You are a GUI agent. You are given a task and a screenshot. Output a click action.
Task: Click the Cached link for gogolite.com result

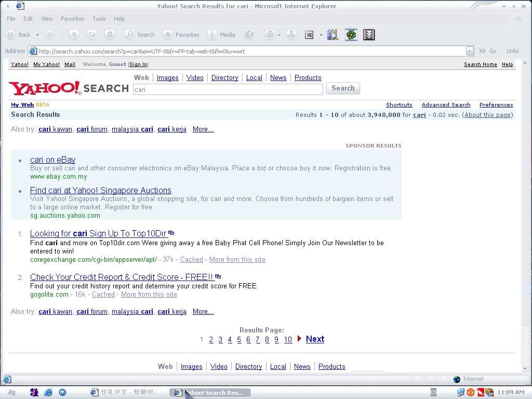pos(103,295)
